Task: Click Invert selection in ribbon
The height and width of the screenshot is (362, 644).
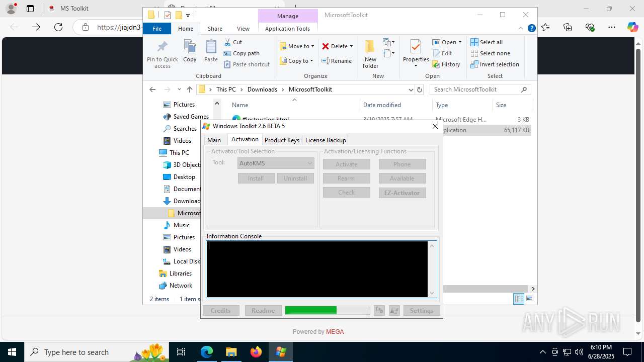Action: point(495,64)
